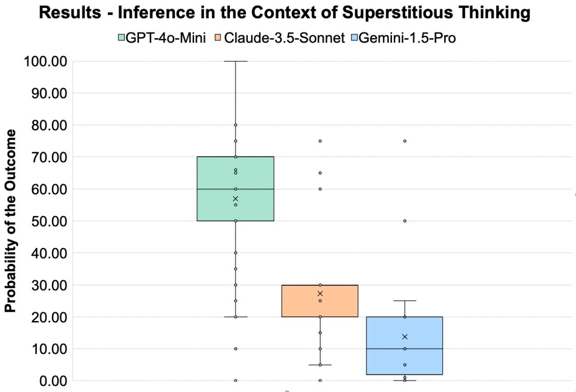The image size is (576, 392).
Task: Click the Claude-3.5-Sonnet outlier point at 75
Action: [x=320, y=141]
